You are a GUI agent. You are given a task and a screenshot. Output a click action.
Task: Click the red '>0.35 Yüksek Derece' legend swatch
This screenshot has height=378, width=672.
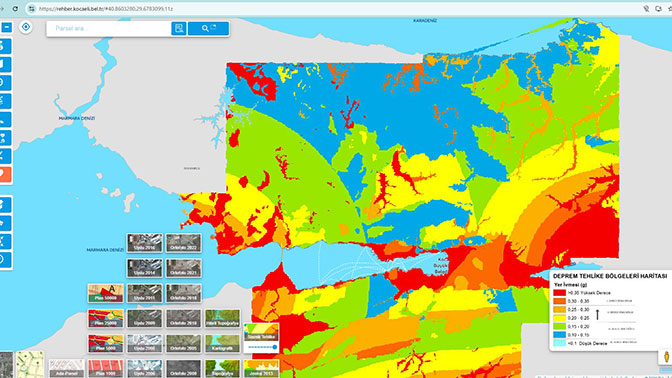(559, 293)
